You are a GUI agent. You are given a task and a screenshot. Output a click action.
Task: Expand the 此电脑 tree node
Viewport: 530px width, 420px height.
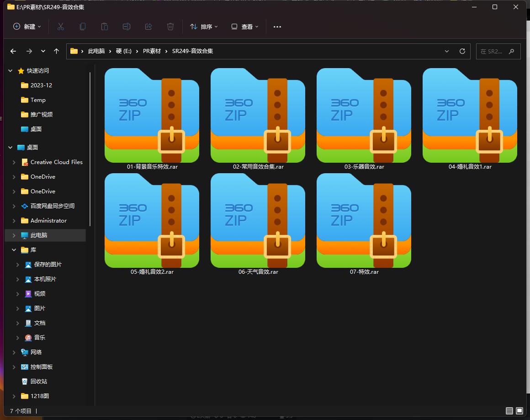[14, 235]
